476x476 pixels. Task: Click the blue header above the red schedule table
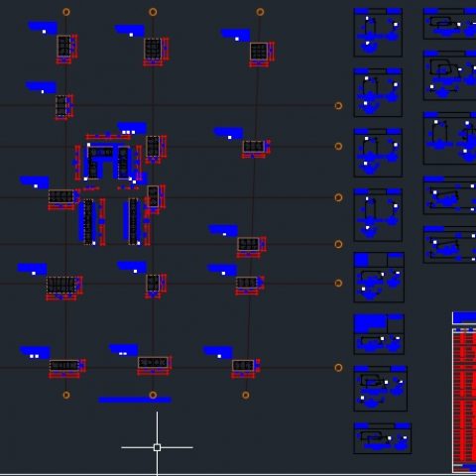pos(464,318)
